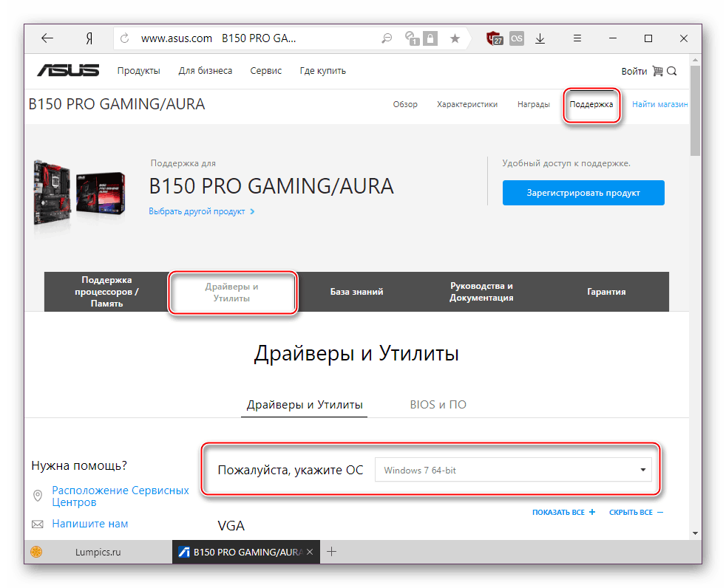This screenshot has width=726, height=588.
Task: Click the ASUS logo
Action: pyautogui.click(x=68, y=70)
